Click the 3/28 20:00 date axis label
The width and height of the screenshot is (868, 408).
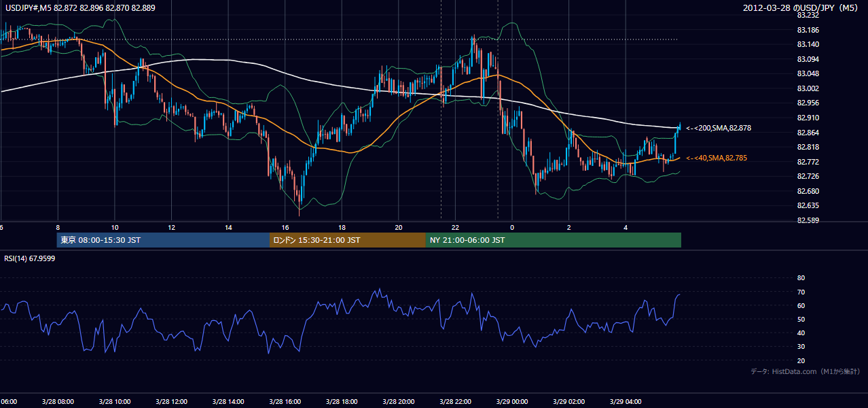point(399,401)
